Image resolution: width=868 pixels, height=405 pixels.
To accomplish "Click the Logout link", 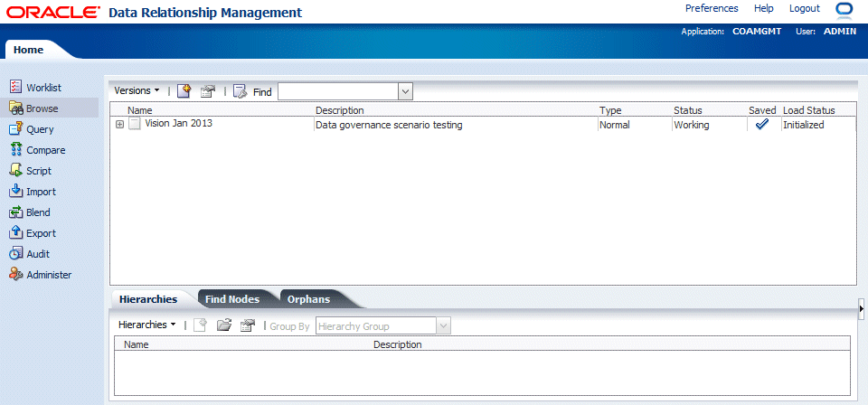I will click(x=805, y=8).
